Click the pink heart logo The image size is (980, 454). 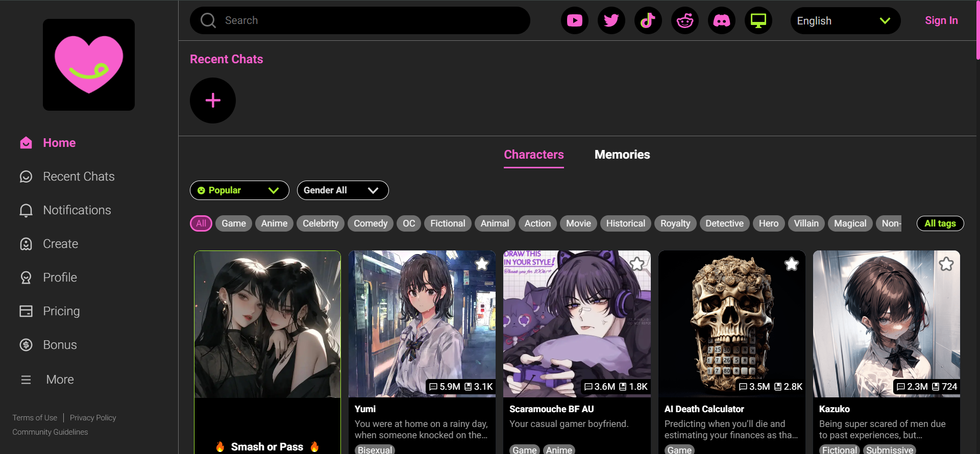[89, 65]
